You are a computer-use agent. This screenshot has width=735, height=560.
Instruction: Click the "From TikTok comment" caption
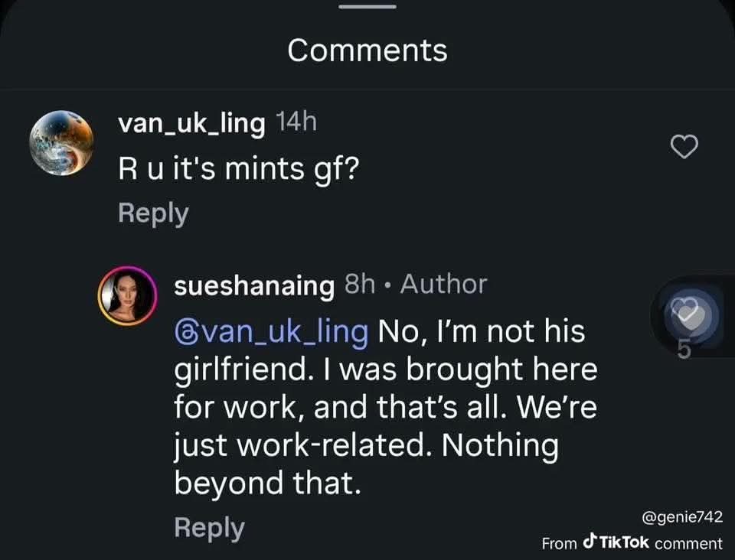(x=632, y=542)
